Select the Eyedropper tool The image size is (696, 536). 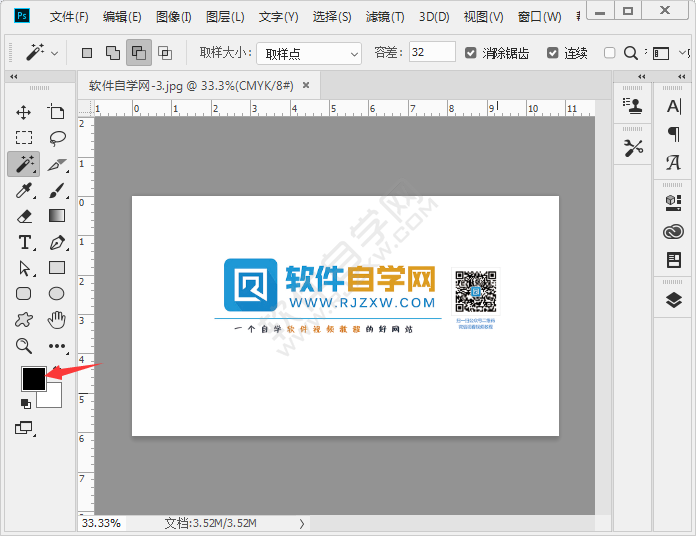pyautogui.click(x=24, y=191)
